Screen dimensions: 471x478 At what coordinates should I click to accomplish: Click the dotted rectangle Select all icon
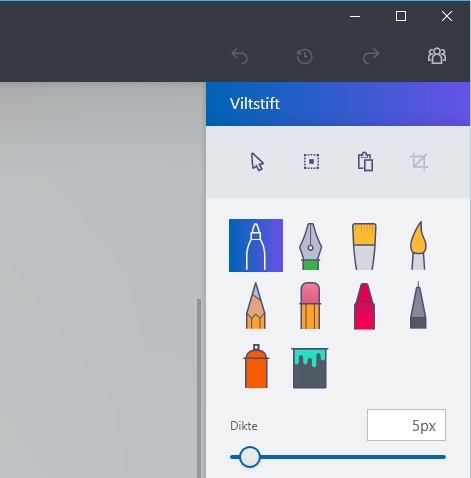[x=311, y=162]
